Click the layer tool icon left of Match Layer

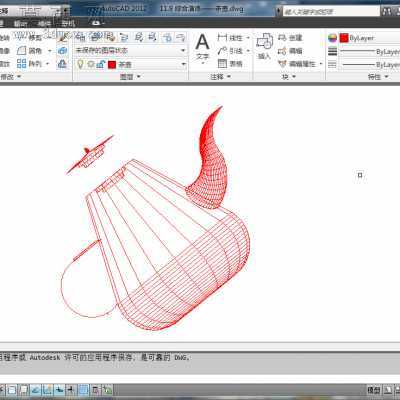coord(124,37)
